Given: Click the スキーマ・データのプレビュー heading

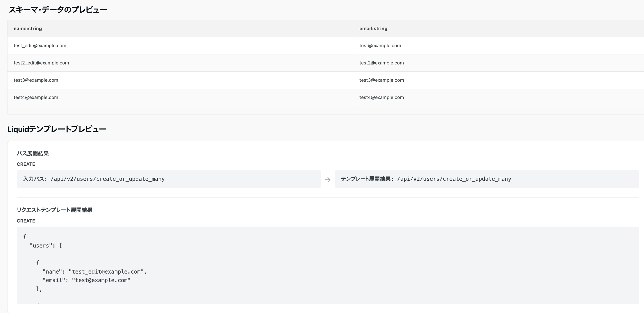Looking at the screenshot, I should pos(58,10).
